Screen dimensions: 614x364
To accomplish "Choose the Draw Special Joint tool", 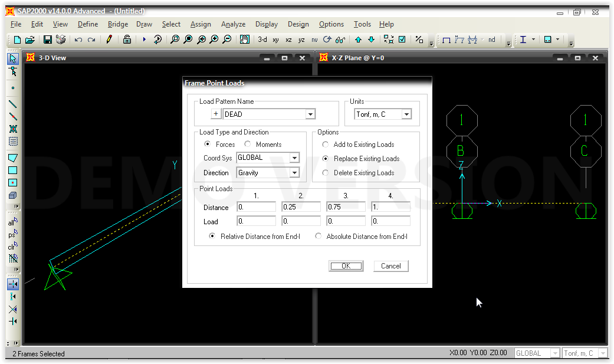I will pos(12,88).
